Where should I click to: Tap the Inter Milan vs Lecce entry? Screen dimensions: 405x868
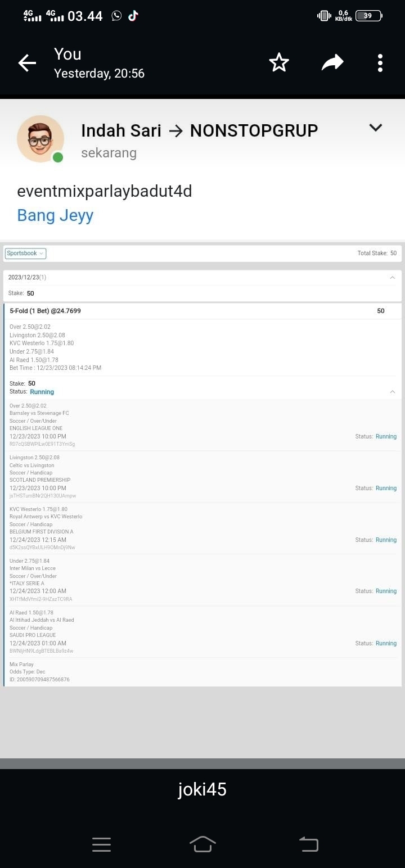pyautogui.click(x=33, y=568)
